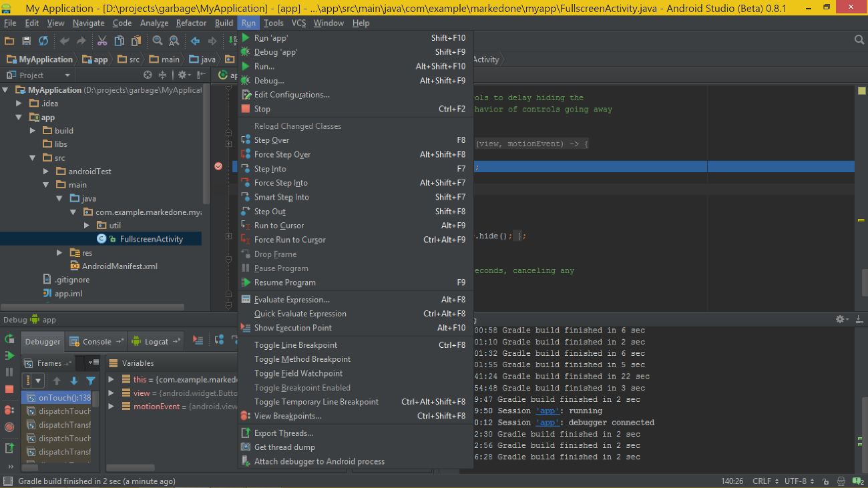The image size is (868, 488).
Task: Click the blue Back arrow icon
Action: [x=195, y=41]
